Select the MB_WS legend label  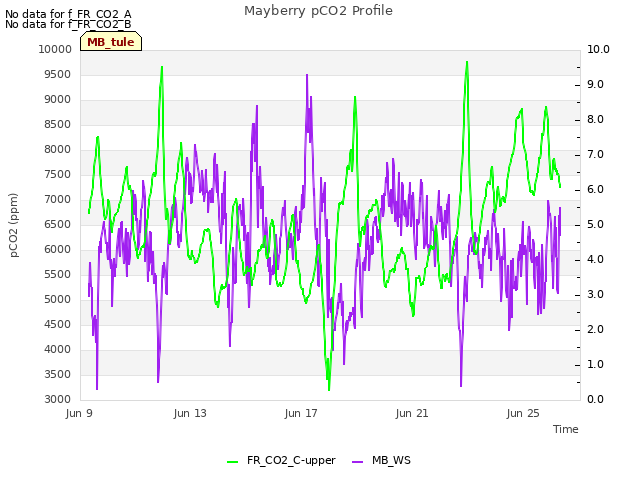pos(391,460)
